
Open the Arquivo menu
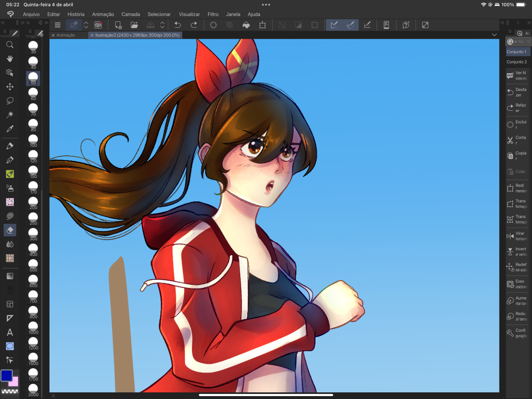pyautogui.click(x=31, y=14)
